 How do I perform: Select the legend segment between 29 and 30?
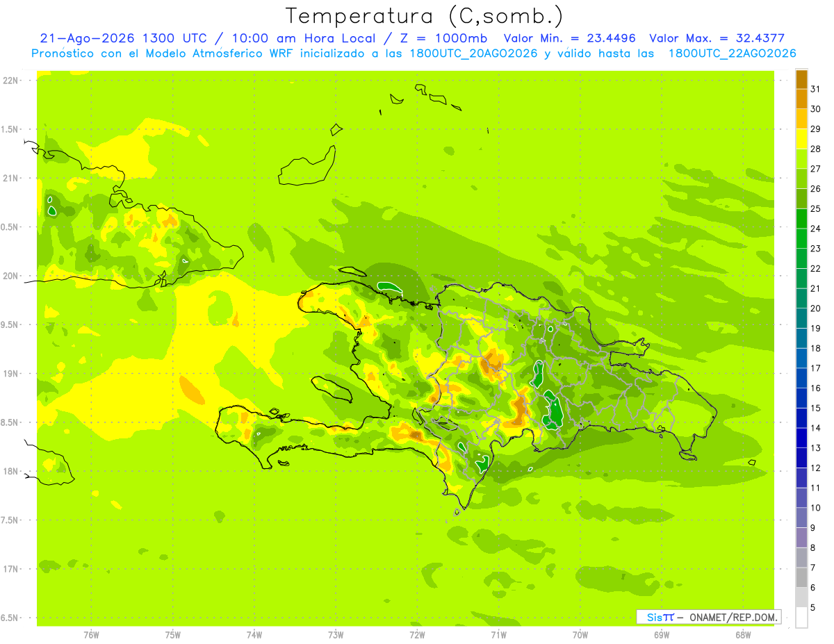[801, 119]
